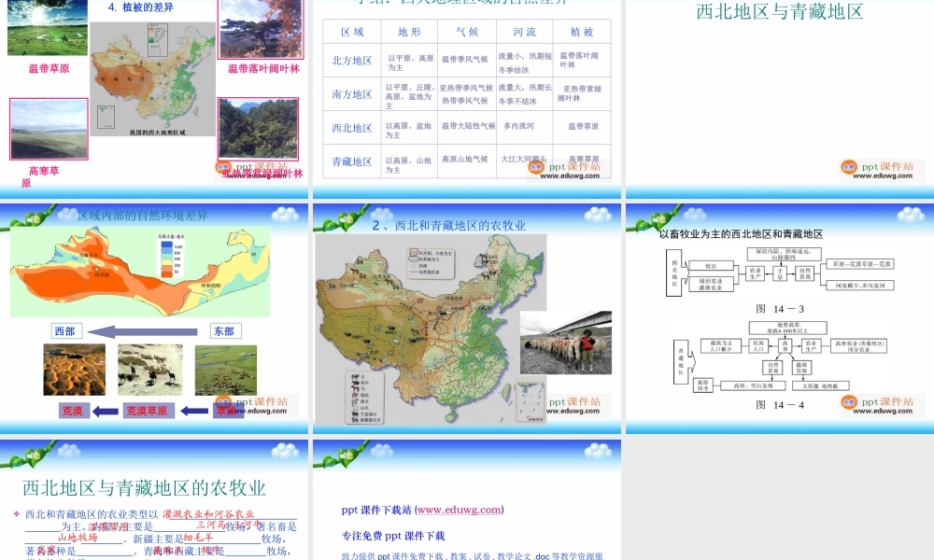Image resolution: width=934 pixels, height=560 pixels.
Task: Click the 区域 header cell in the table
Action: pos(352,32)
